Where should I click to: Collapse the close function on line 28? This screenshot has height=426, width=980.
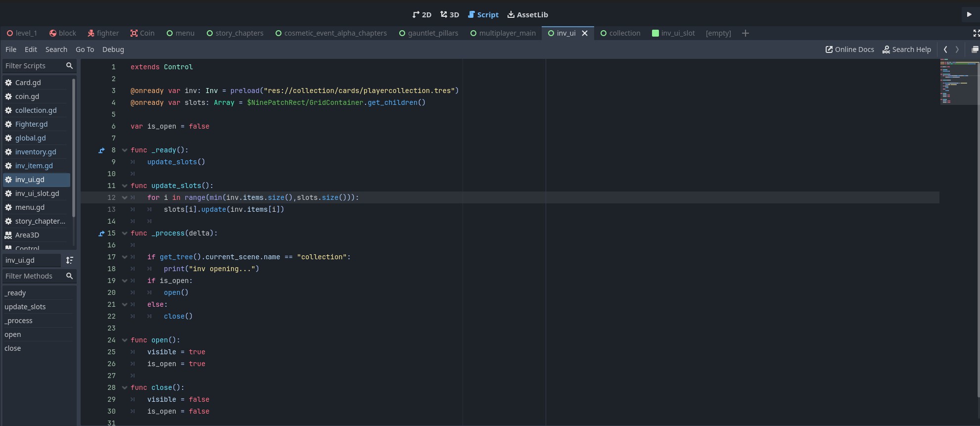(x=125, y=388)
